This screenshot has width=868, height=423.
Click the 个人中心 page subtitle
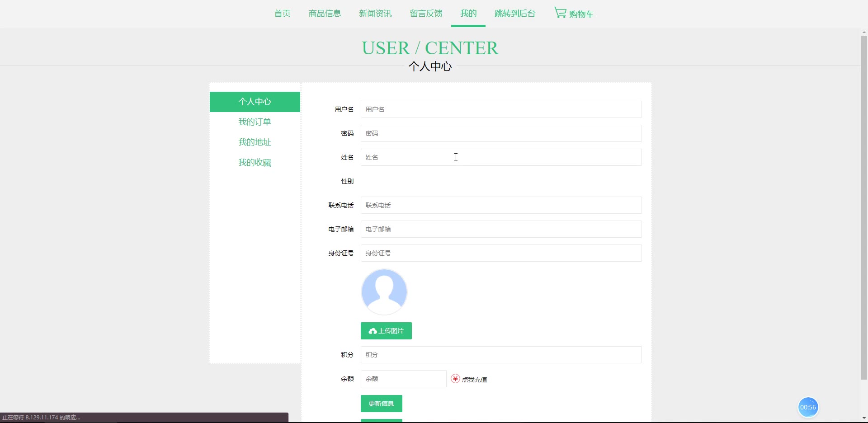pos(430,66)
